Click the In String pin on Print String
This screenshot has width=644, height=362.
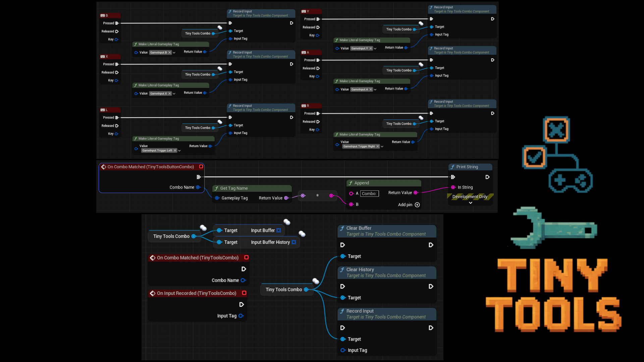coord(453,187)
